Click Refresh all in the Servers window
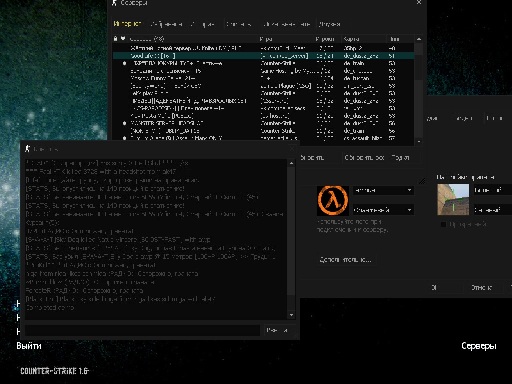Screen dimensions: 512x384 click(x=364, y=157)
